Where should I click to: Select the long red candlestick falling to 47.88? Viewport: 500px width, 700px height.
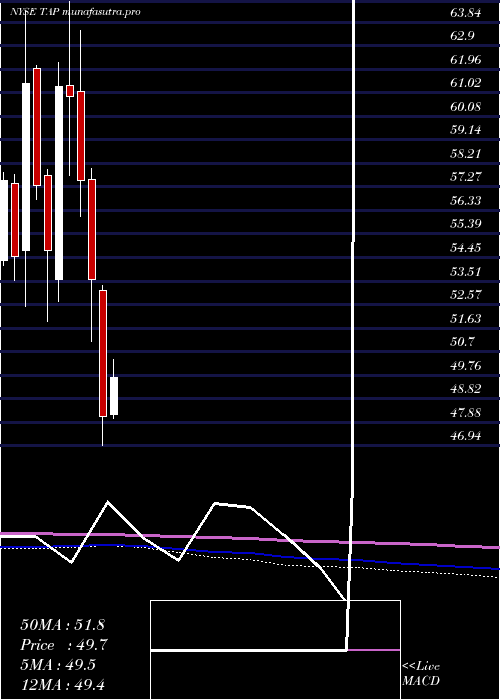point(103,353)
